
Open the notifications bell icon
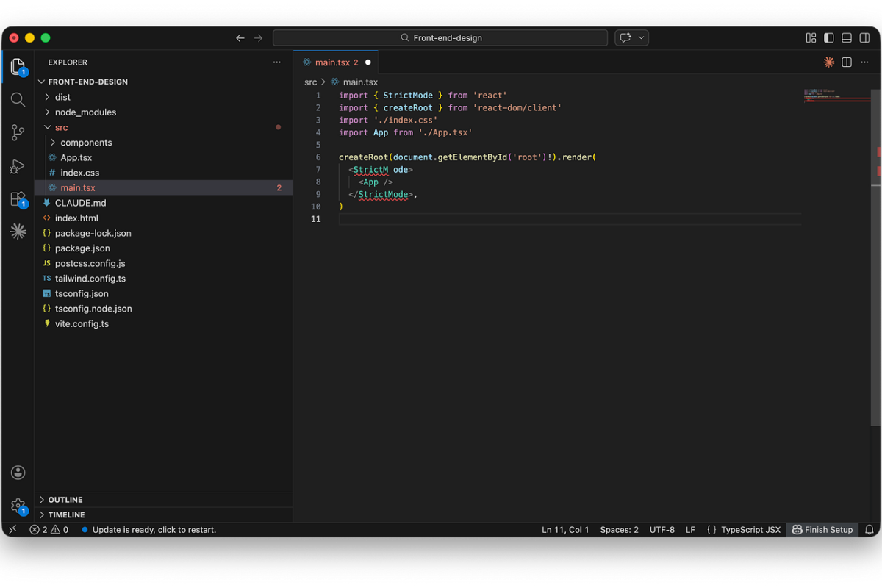pyautogui.click(x=869, y=529)
